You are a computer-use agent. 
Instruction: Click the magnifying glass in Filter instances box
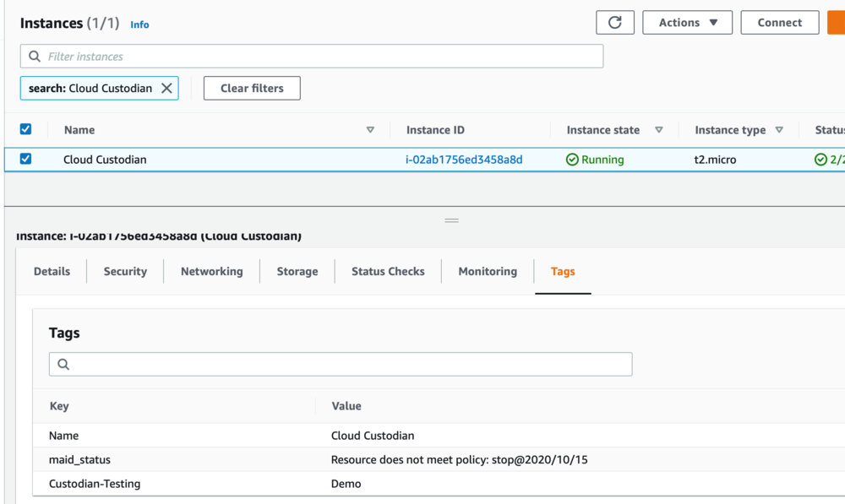point(34,56)
